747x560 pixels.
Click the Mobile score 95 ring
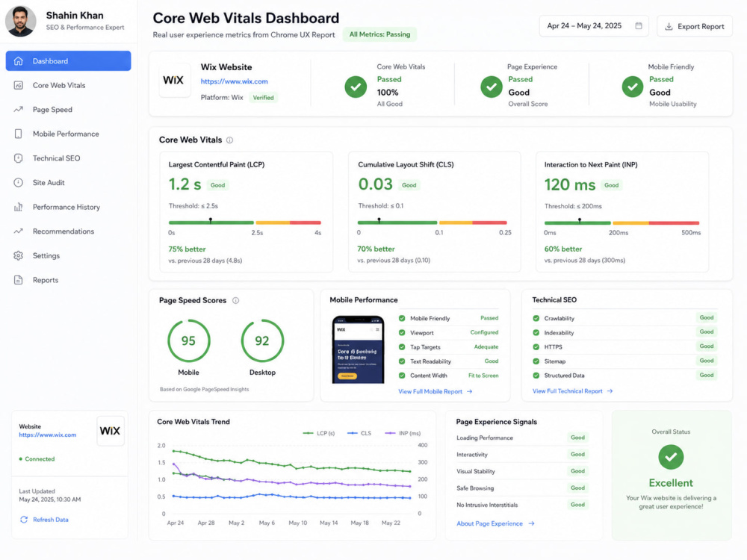pos(189,340)
